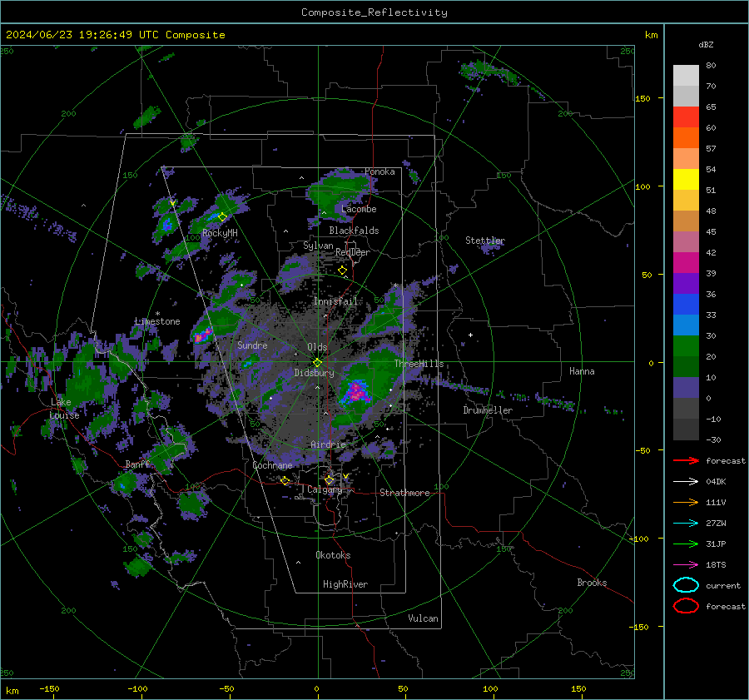Click the Vulcan city label
The width and height of the screenshot is (749, 700).
point(423,618)
